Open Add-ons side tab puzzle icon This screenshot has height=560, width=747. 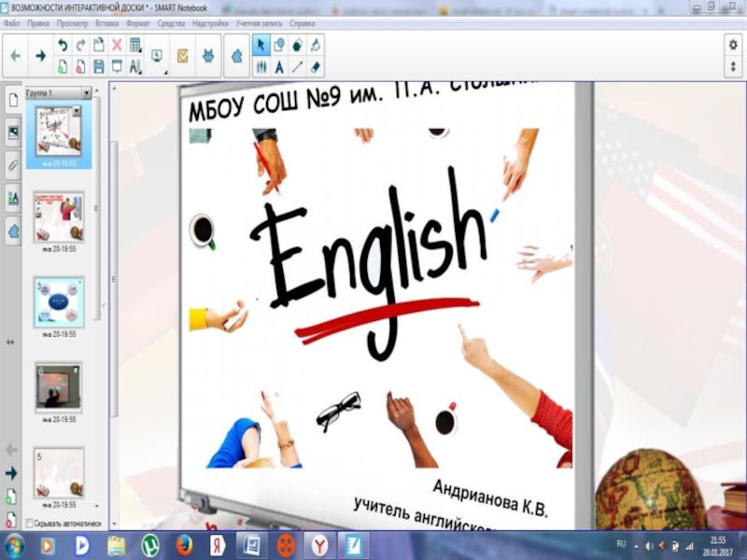tap(13, 231)
